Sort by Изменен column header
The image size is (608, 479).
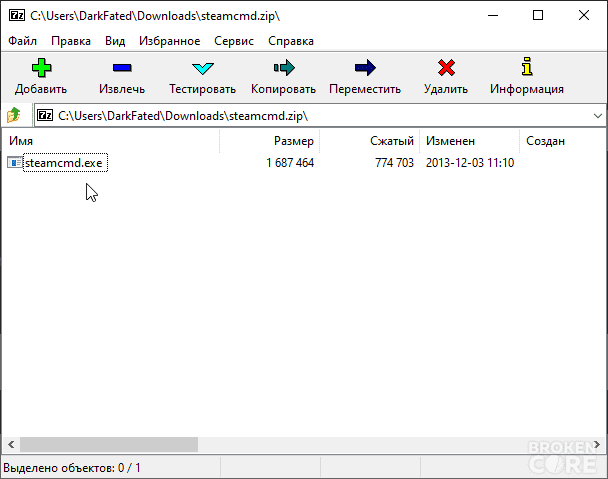(470, 141)
